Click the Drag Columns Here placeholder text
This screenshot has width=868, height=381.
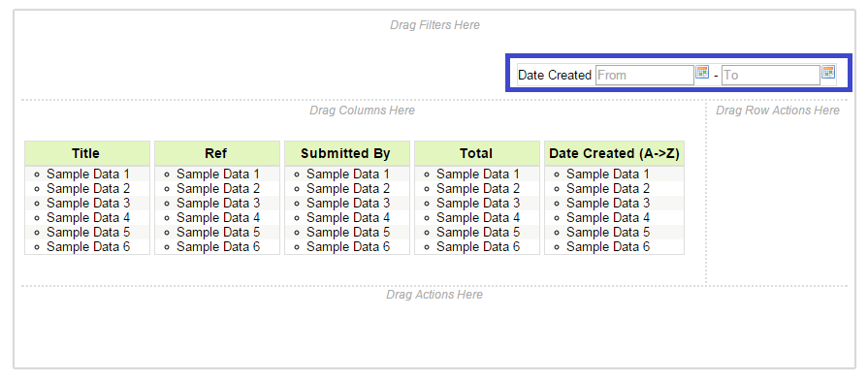[362, 111]
